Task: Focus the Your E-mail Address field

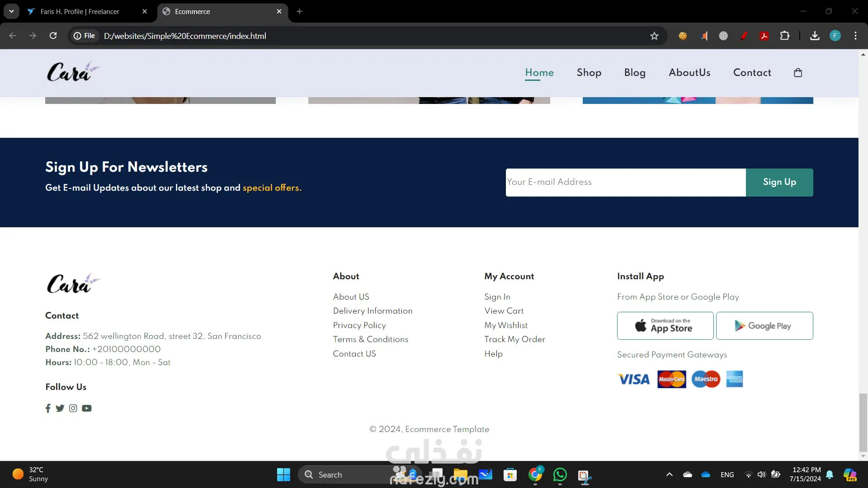Action: tap(625, 182)
